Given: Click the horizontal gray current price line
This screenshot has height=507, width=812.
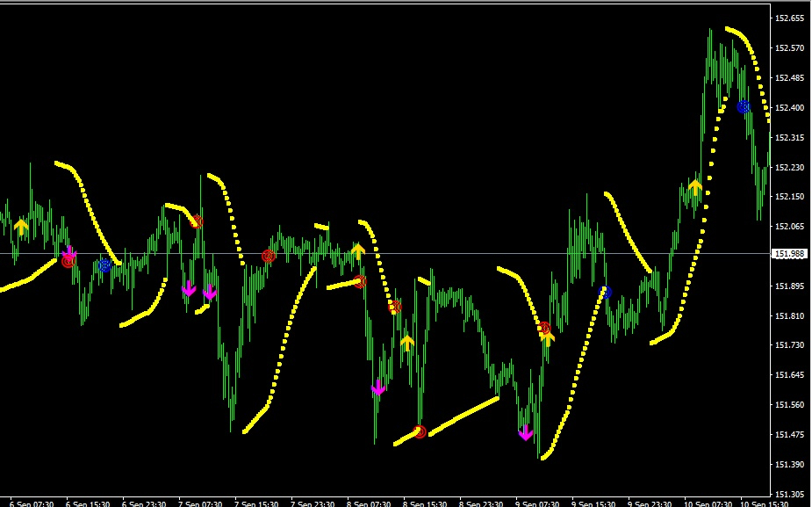Looking at the screenshot, I should tap(385, 253).
